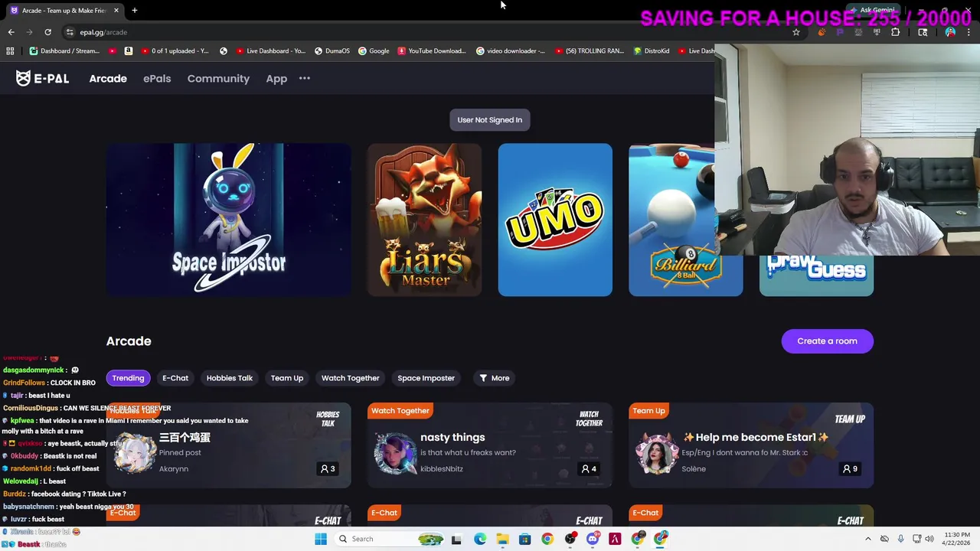Screen dimensions: 980x551
Task: Open the 三百个鸡蛋 room card
Action: pos(229,445)
